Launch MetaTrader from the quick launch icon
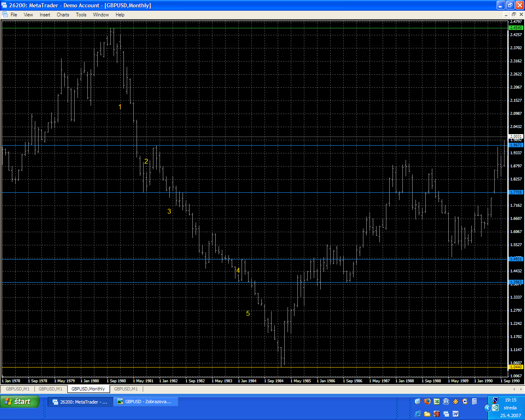The height and width of the screenshot is (420, 525). [446, 414]
